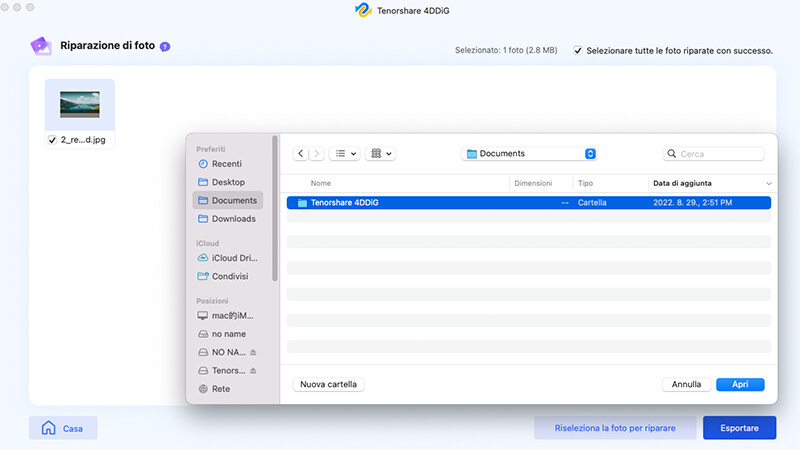Sort by Dimensioni column header

533,183
